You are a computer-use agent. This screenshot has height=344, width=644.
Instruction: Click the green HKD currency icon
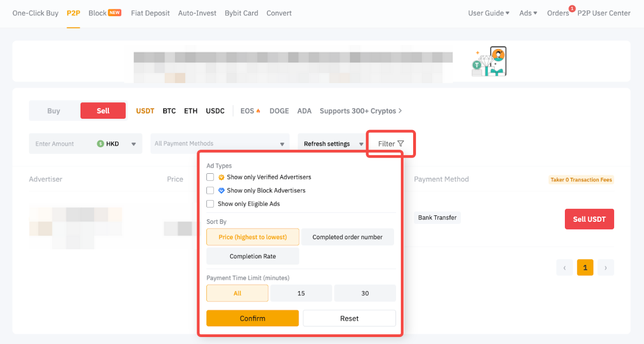(100, 144)
